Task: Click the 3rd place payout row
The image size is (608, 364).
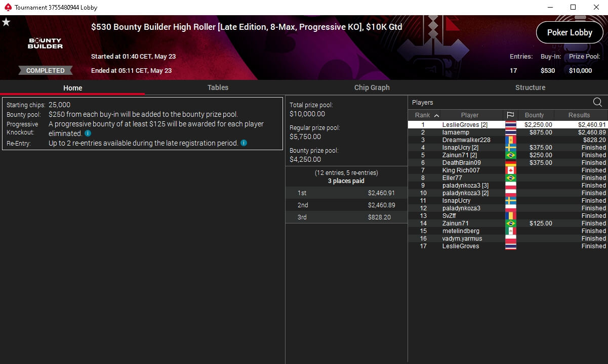Action: coord(346,217)
